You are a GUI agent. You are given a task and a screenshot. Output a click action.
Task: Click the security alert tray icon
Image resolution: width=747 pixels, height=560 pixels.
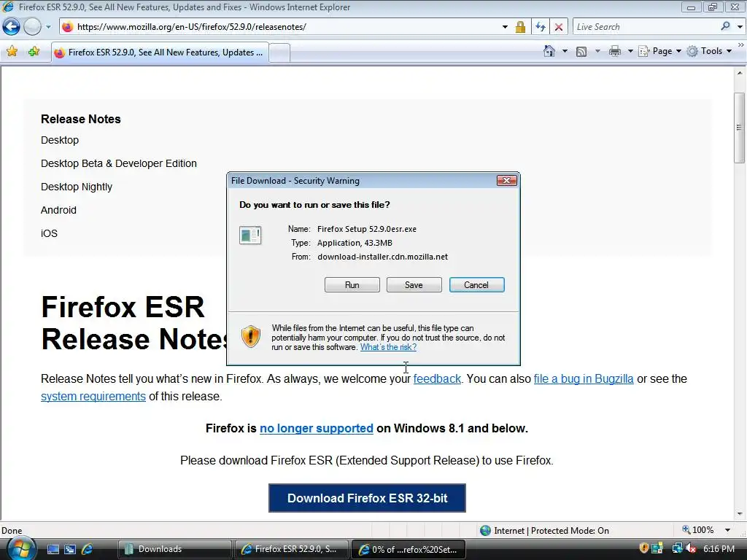point(643,548)
